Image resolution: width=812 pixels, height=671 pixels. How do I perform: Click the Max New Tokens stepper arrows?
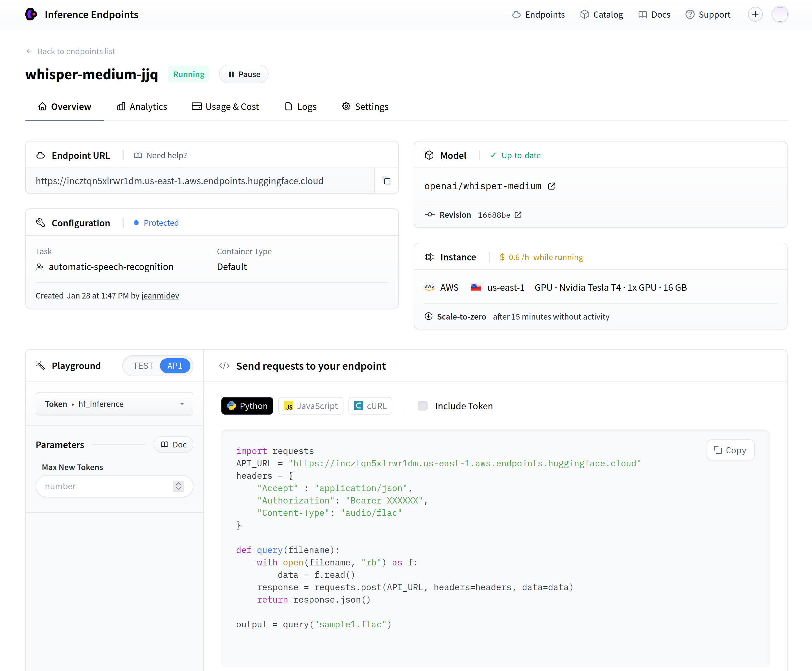(x=179, y=486)
